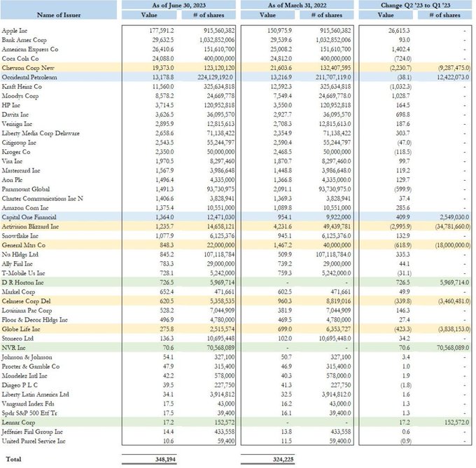
Task: Click the 'Paramount Global' row label
Action: coord(26,189)
